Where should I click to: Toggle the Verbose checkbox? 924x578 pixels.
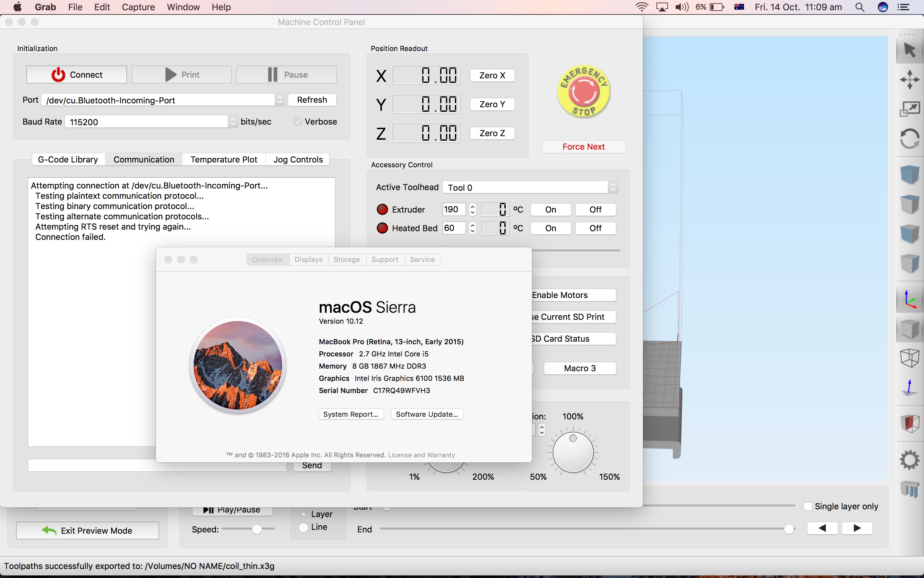click(x=298, y=122)
